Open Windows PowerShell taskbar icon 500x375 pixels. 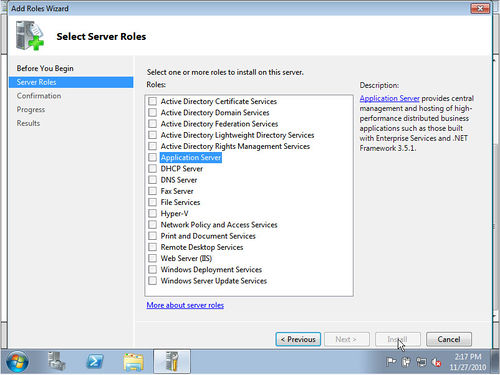pos(95,361)
